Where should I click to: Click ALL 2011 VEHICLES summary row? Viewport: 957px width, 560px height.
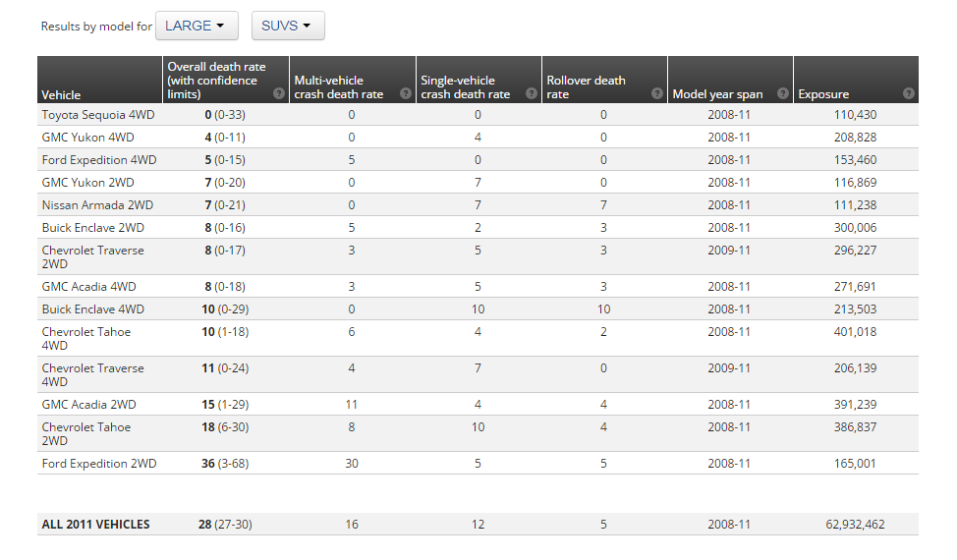point(95,525)
